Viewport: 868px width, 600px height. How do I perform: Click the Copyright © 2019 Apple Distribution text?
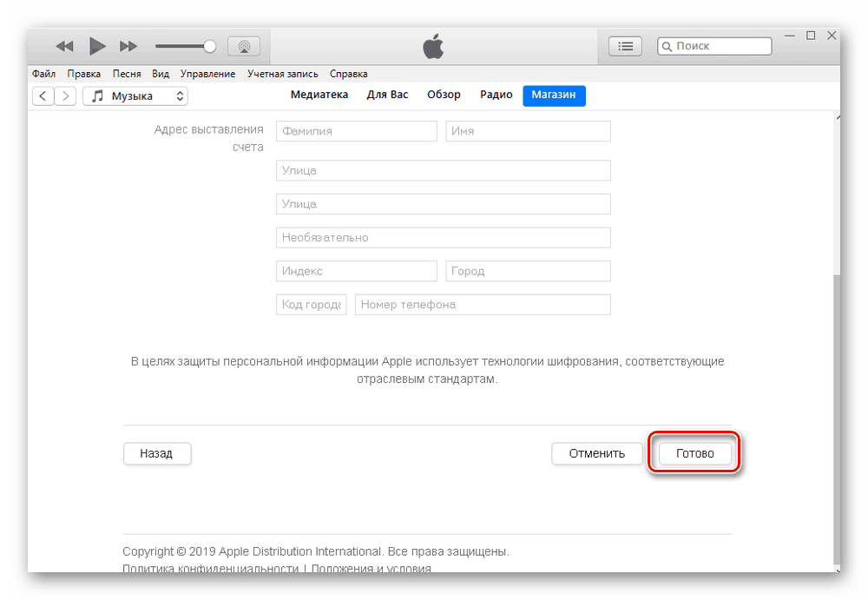(x=252, y=551)
